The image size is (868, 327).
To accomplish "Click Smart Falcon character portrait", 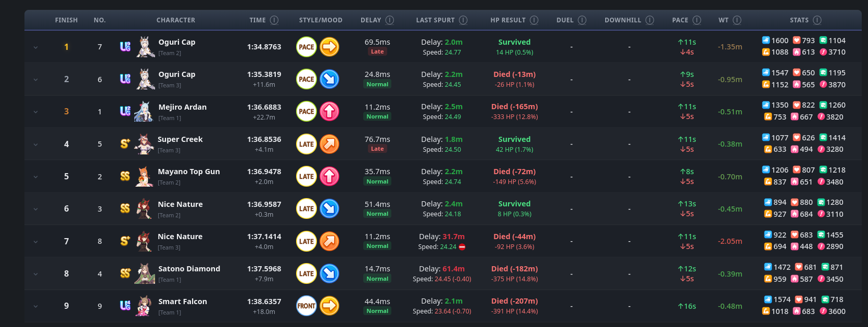I will click(x=144, y=306).
